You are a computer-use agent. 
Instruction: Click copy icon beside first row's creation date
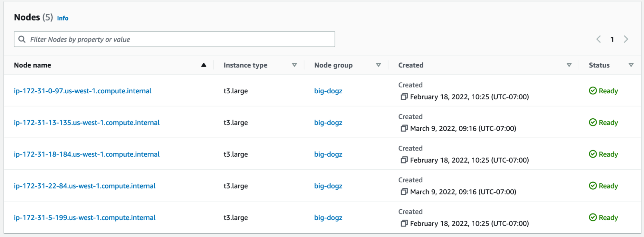404,97
